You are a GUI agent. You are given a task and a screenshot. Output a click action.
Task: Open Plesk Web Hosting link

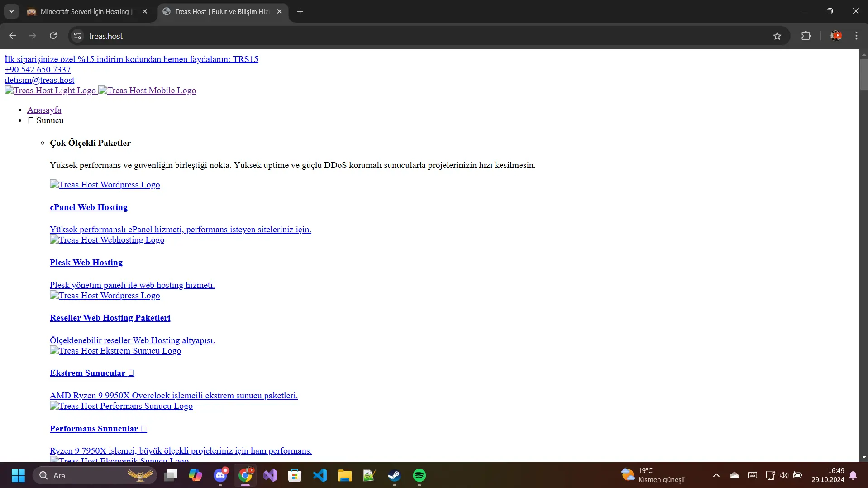[86, 263]
